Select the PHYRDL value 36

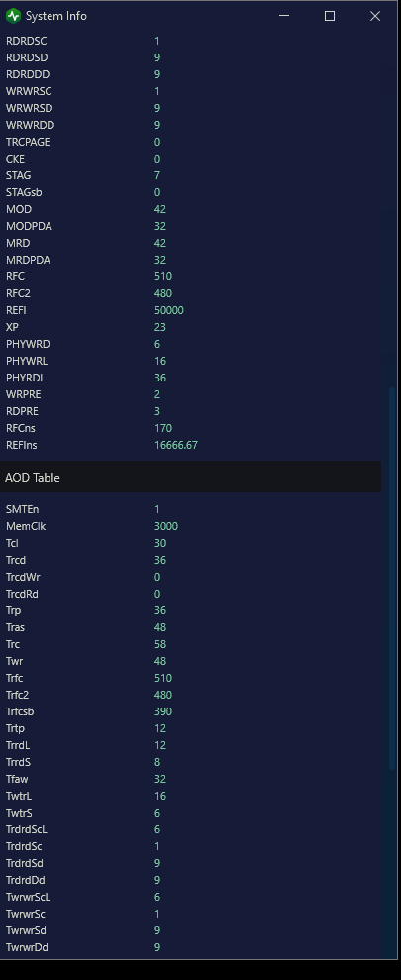(159, 378)
